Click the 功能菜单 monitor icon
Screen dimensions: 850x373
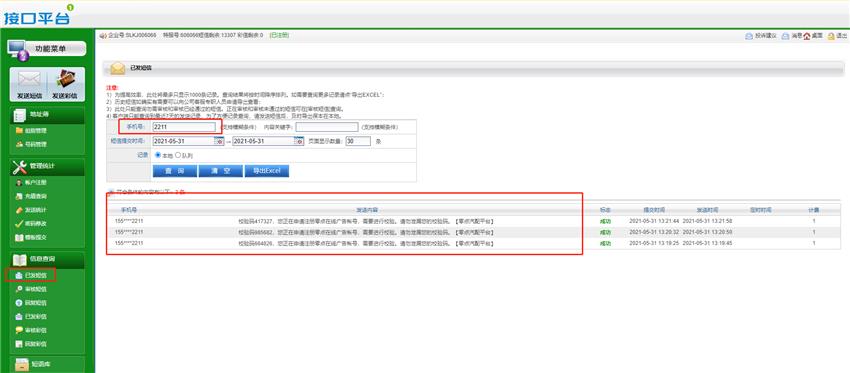17,49
